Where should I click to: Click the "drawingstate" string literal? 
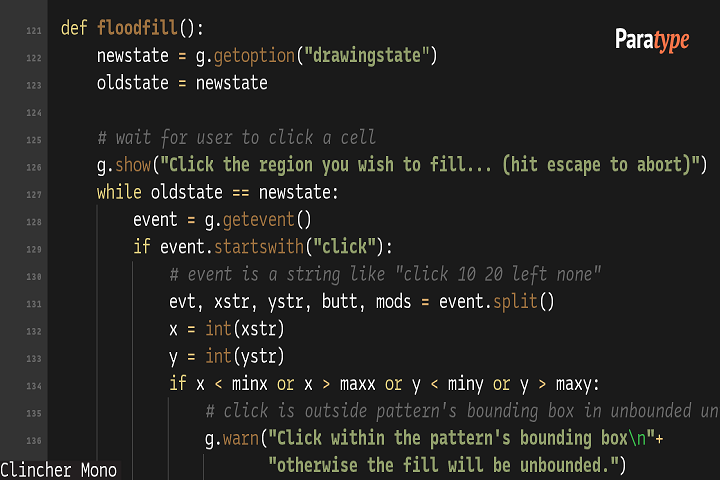368,55
